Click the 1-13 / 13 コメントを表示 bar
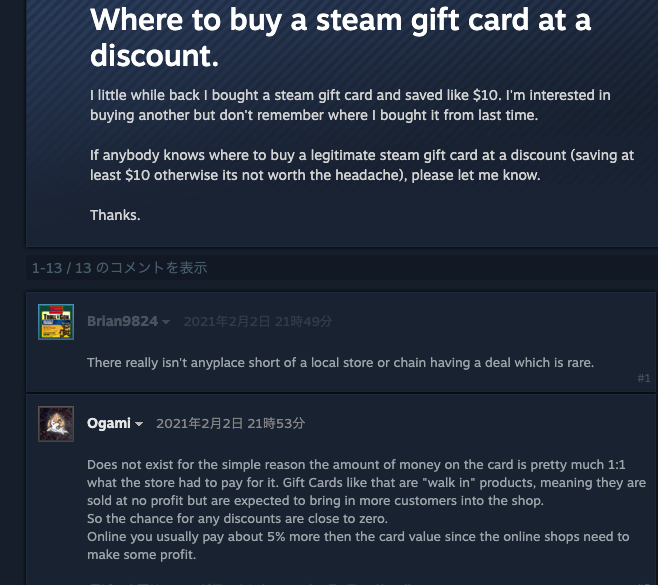 (341, 268)
